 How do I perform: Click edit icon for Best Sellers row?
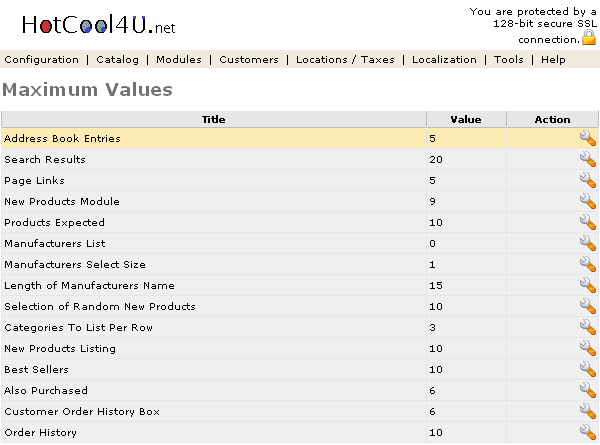[x=587, y=370]
